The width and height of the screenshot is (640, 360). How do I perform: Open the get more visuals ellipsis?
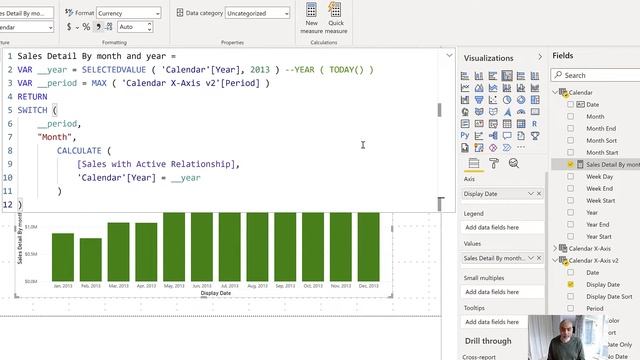(x=521, y=147)
